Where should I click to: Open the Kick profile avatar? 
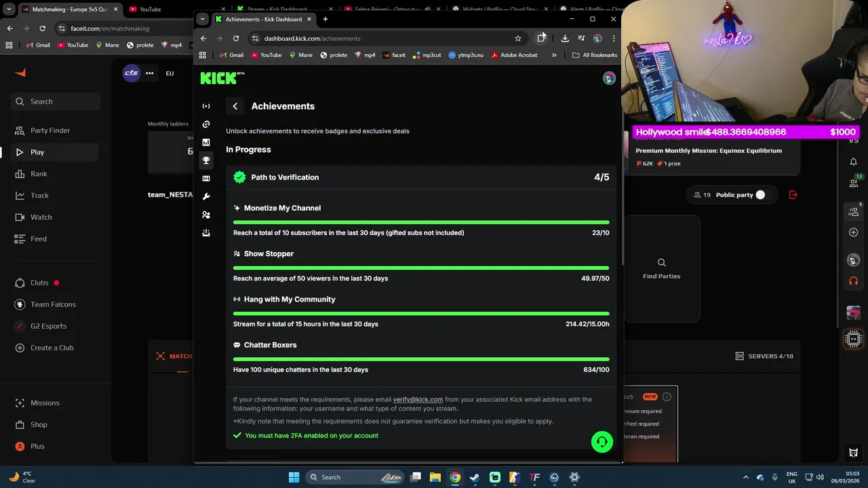[x=609, y=79]
